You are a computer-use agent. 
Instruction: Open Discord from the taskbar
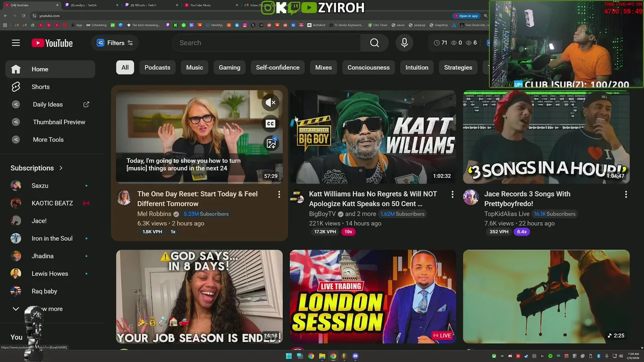point(355,356)
